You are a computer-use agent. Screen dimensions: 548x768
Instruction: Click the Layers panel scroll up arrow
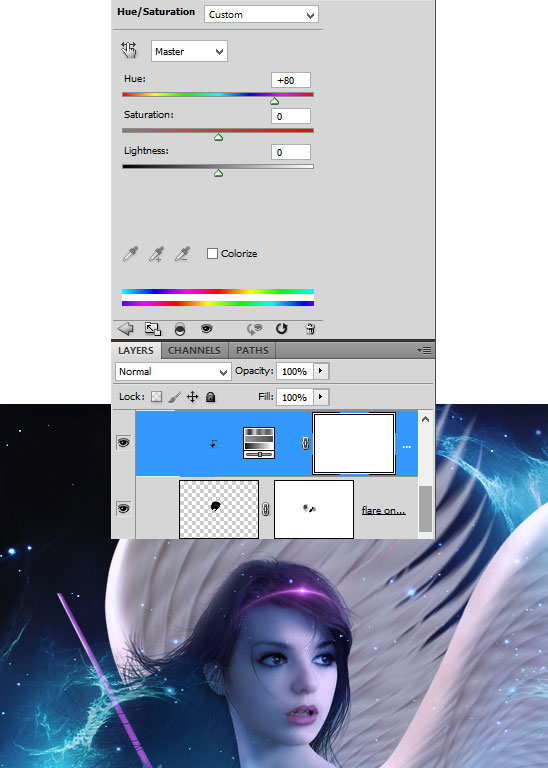pyautogui.click(x=426, y=419)
